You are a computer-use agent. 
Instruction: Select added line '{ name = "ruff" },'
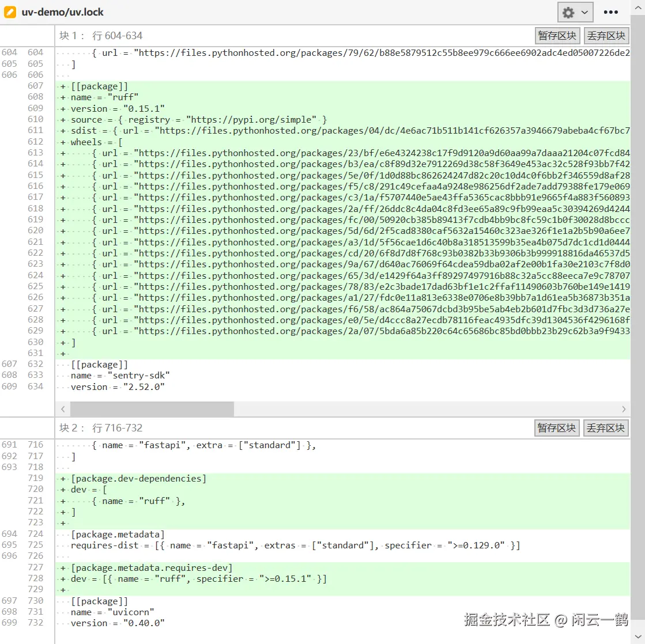(342, 501)
